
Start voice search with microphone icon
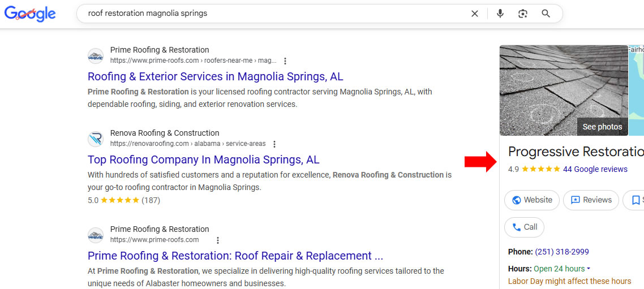click(500, 14)
